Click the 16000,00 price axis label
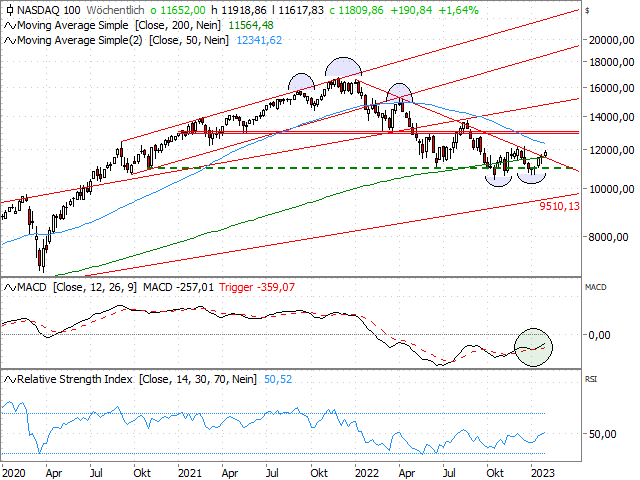 click(611, 88)
